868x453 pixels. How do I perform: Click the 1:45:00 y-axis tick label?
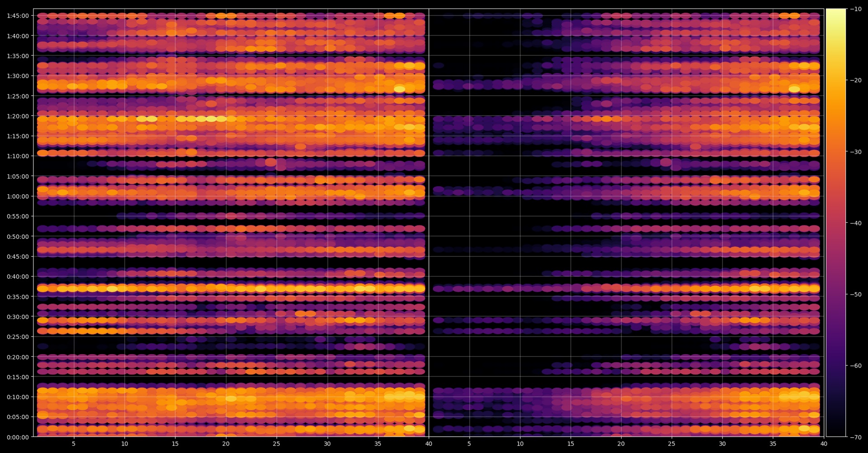[18, 16]
